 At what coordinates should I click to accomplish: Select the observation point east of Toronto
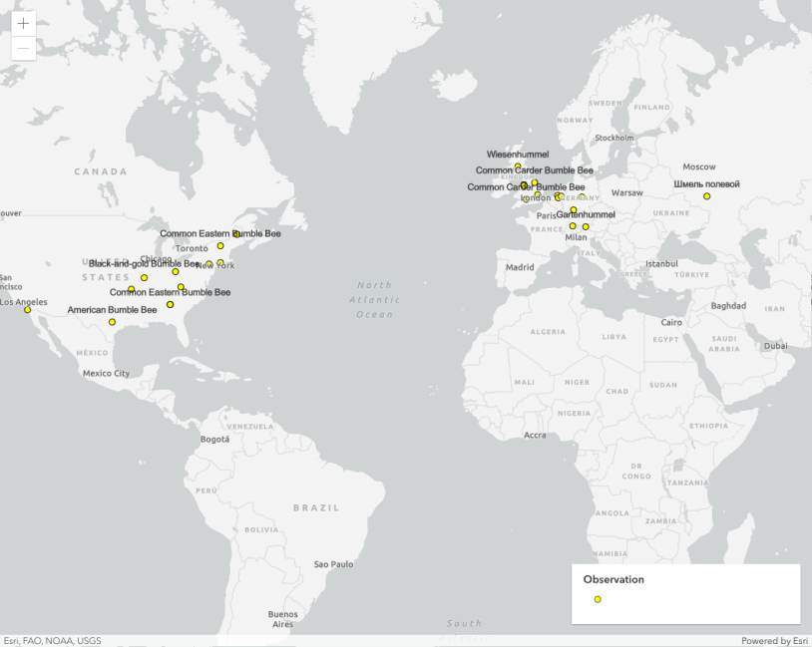click(220, 246)
